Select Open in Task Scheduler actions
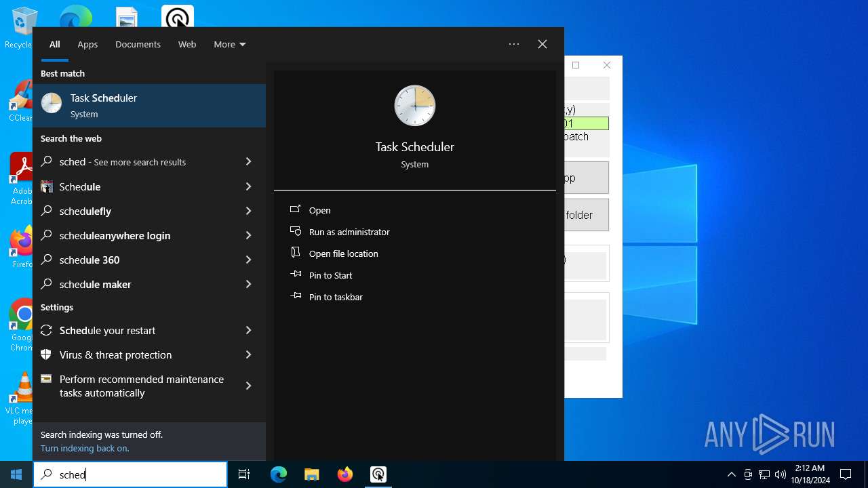 (319, 210)
